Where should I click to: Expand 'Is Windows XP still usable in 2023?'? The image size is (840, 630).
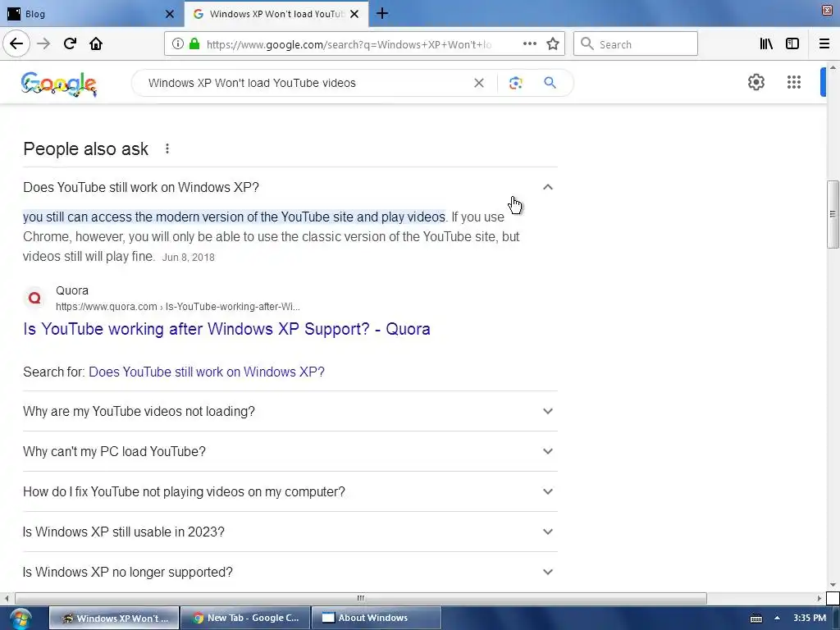click(x=290, y=532)
